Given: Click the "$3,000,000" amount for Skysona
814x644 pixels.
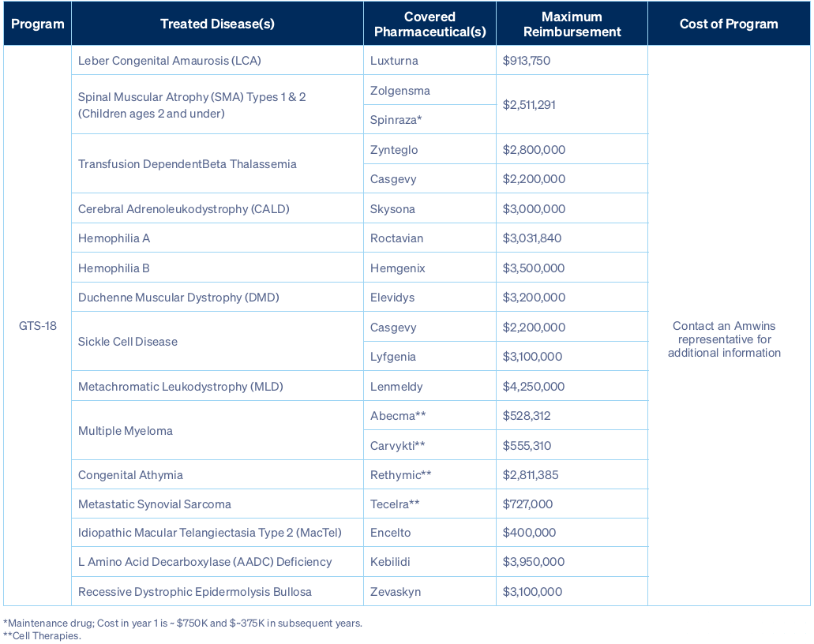Looking at the screenshot, I should [x=534, y=209].
